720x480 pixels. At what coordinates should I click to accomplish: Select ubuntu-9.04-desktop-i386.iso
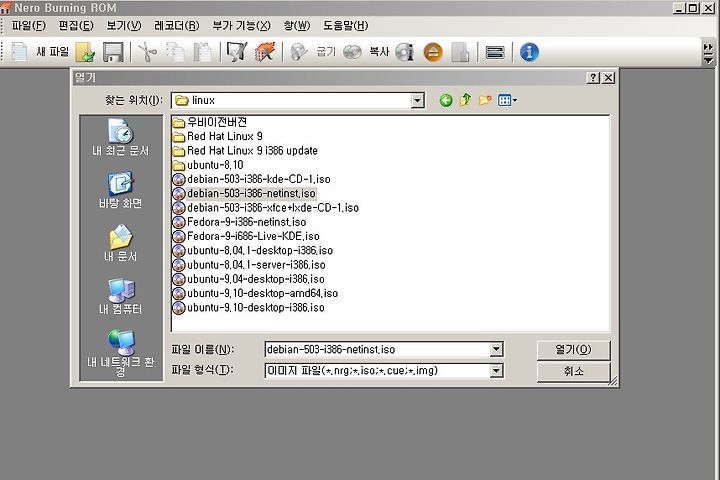(x=248, y=279)
